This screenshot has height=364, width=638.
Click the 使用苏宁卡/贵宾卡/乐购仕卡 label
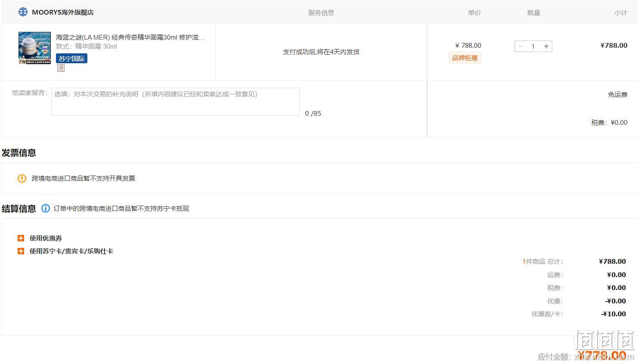pos(71,251)
